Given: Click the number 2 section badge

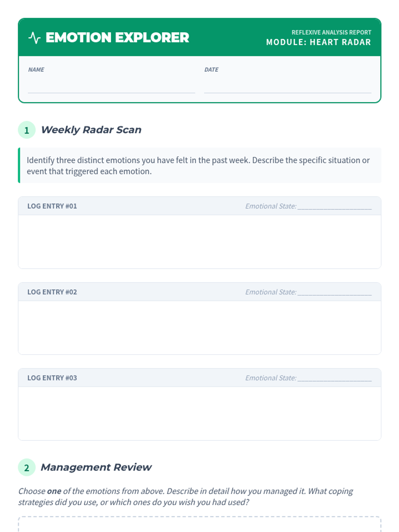Looking at the screenshot, I should click(x=27, y=467).
